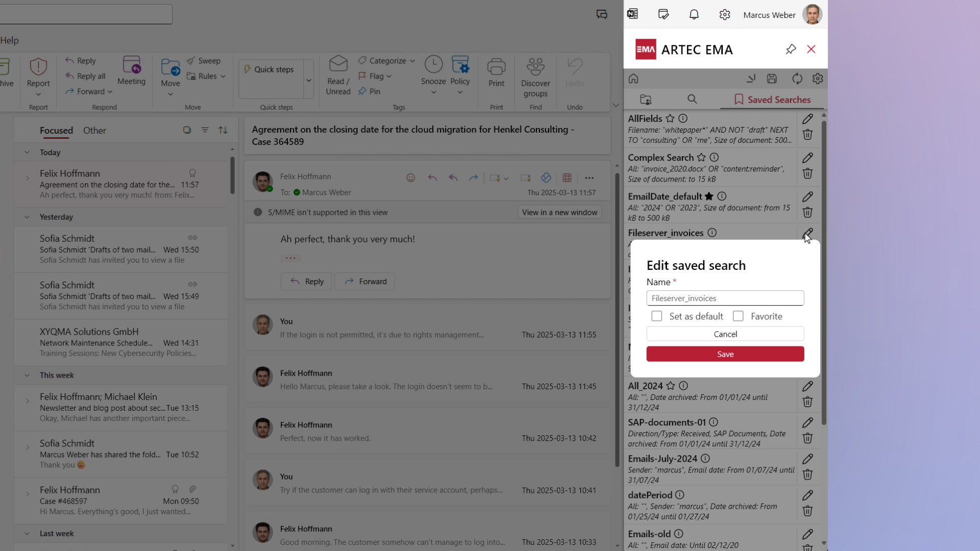Toggle favorite star for All_2024 search
The width and height of the screenshot is (980, 551).
[671, 386]
